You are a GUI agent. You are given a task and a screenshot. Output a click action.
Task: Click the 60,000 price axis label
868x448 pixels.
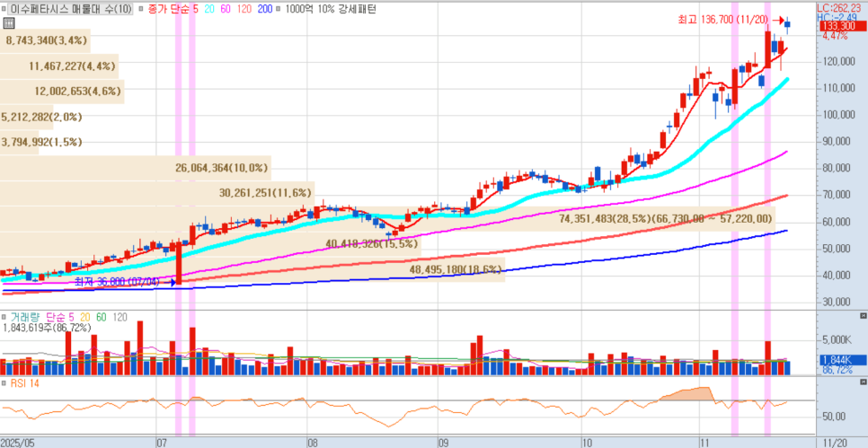[838, 222]
